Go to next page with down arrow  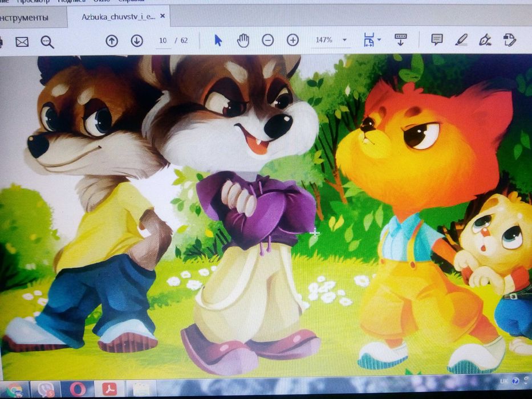click(x=137, y=41)
